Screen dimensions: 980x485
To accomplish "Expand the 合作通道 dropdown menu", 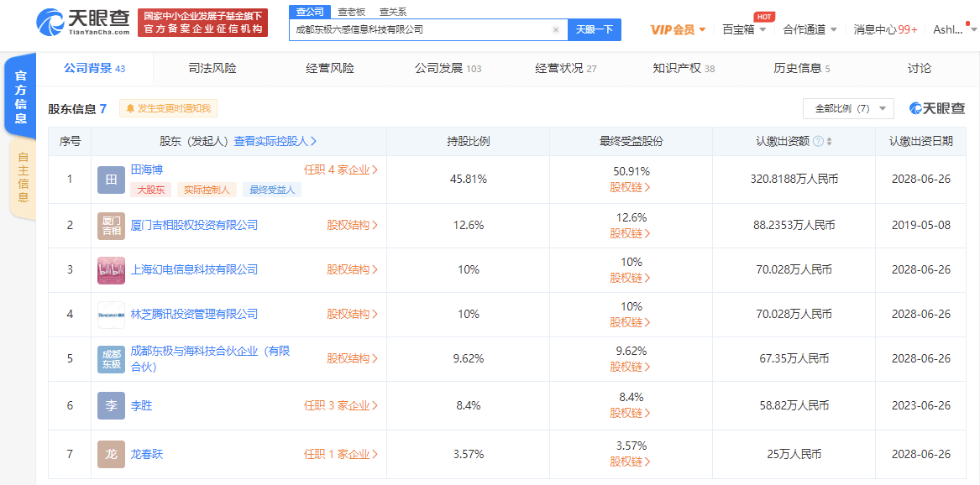I will pos(810,29).
